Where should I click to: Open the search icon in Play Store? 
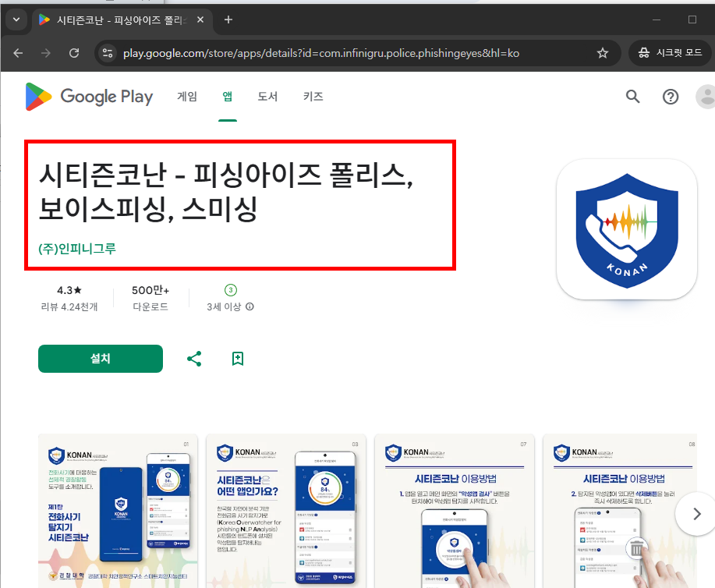(x=632, y=96)
